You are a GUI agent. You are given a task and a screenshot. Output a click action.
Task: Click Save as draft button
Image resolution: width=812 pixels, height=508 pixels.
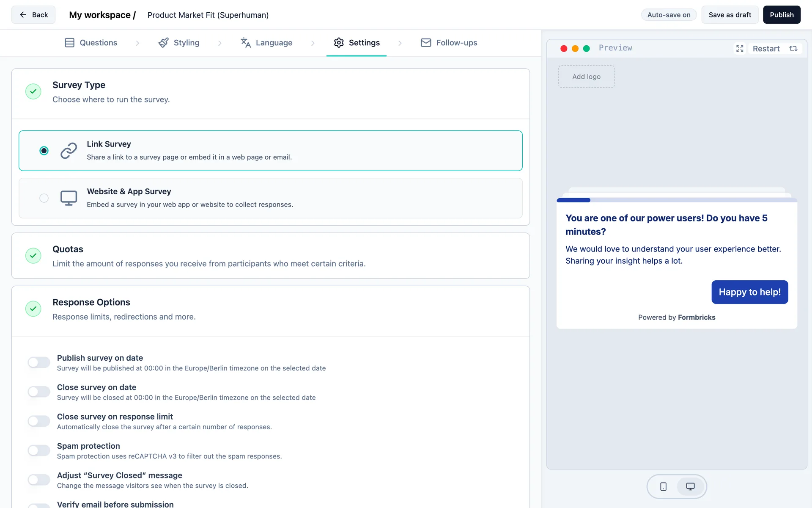coord(730,15)
